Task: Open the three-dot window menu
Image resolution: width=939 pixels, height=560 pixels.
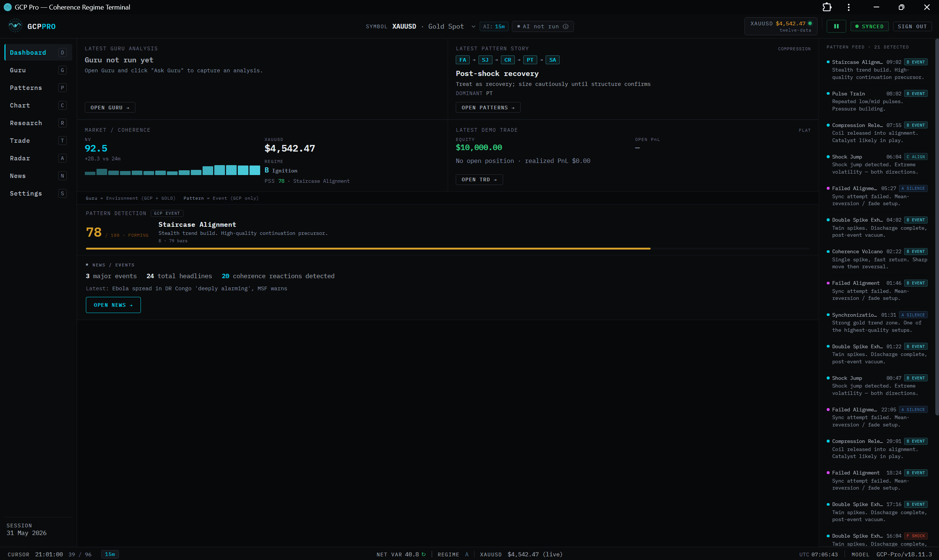Action: [849, 7]
